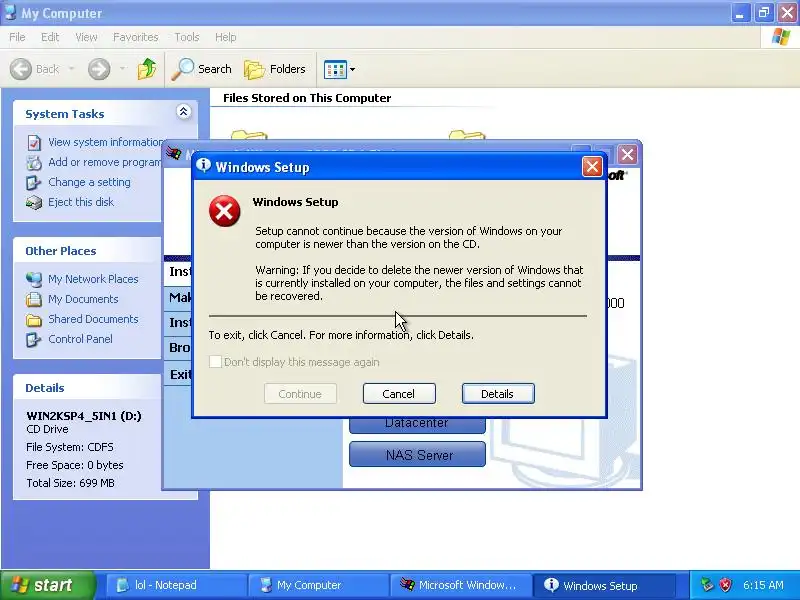Click the Back arrow toolbar button
Image resolution: width=800 pixels, height=600 pixels.
pos(35,69)
